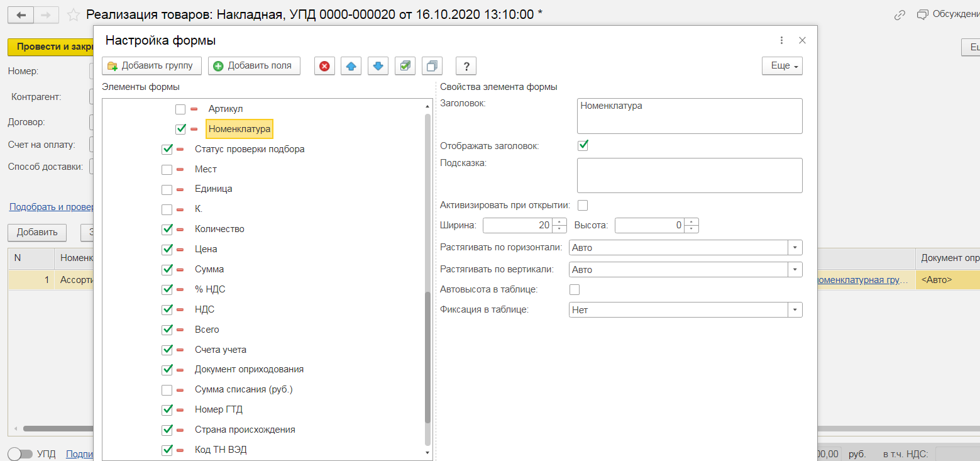Click the uncheck all elements icon
This screenshot has width=980, height=461.
432,65
